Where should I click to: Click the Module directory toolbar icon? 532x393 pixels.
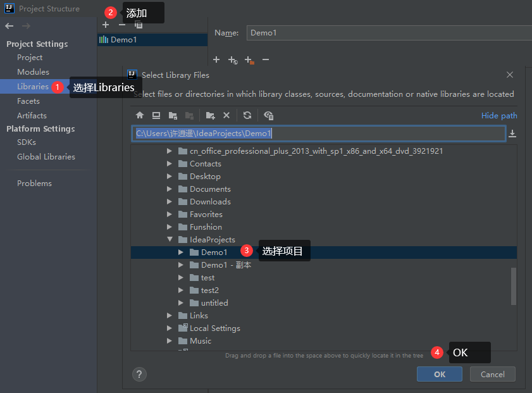189,115
